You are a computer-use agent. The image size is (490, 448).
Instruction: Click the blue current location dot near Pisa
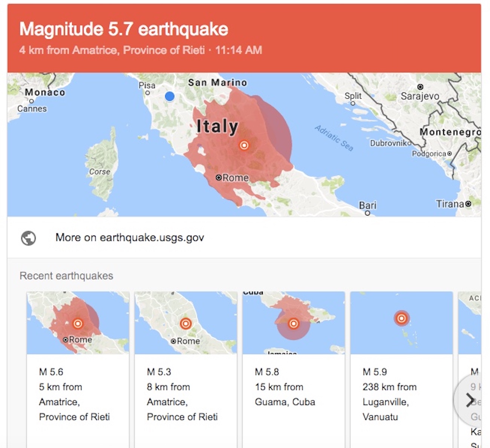pyautogui.click(x=170, y=96)
